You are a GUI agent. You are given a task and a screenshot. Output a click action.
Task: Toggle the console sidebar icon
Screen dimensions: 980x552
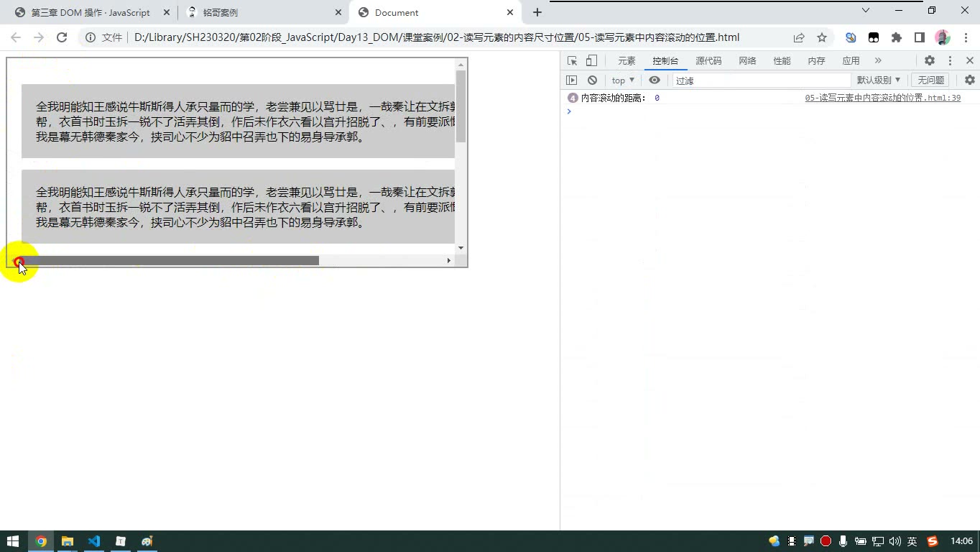572,80
